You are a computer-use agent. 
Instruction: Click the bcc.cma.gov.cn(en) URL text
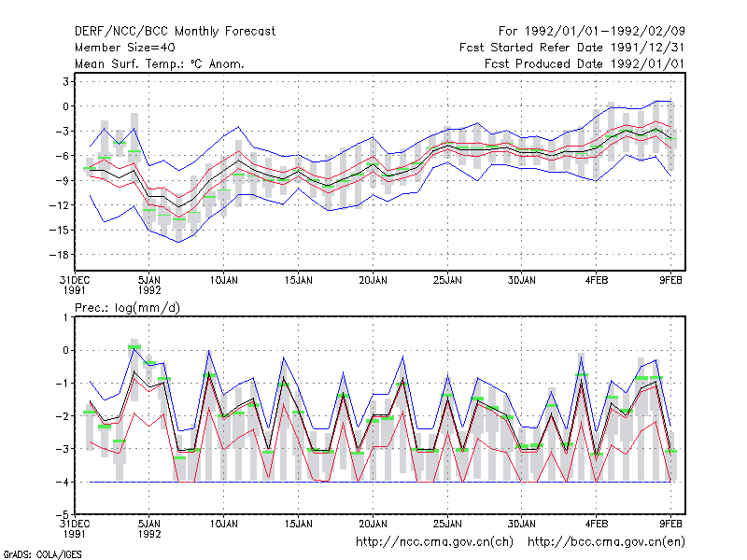[x=606, y=542]
